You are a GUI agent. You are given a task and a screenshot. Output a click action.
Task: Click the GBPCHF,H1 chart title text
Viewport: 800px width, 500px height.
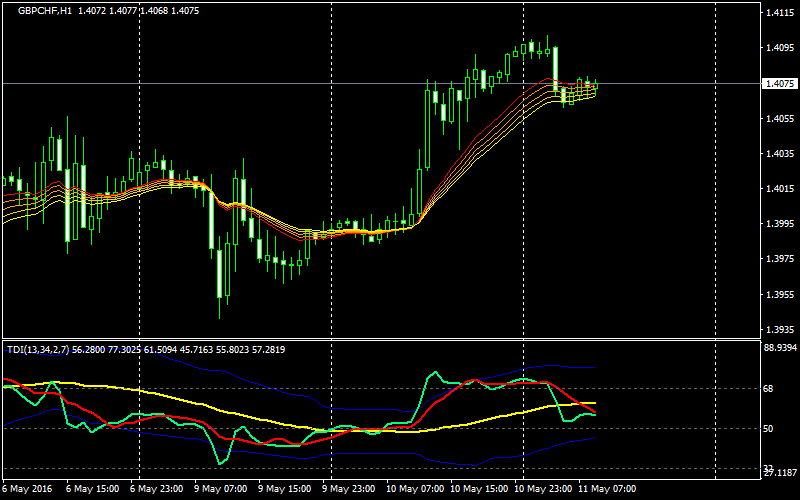point(45,11)
